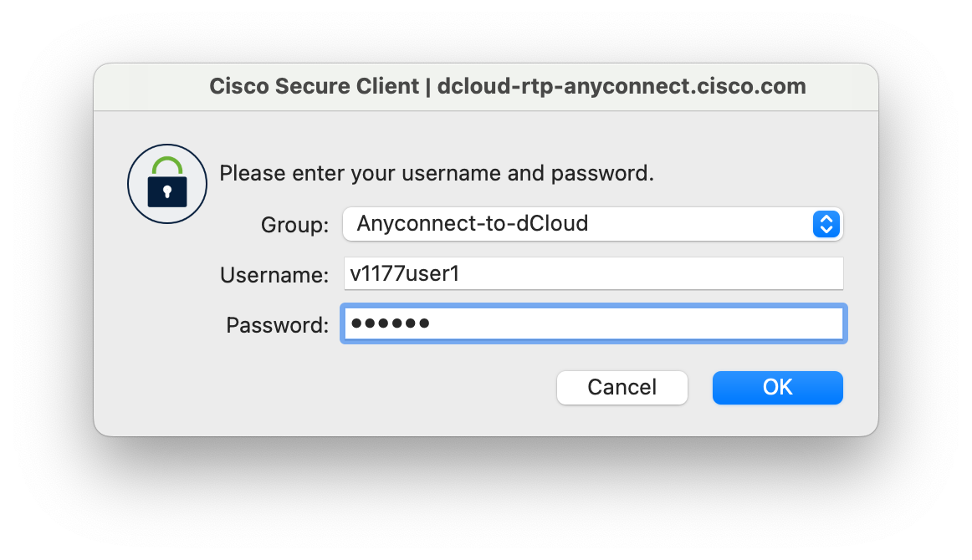Click the green shackle of the lock icon
The width and height of the screenshot is (972, 560).
167,165
